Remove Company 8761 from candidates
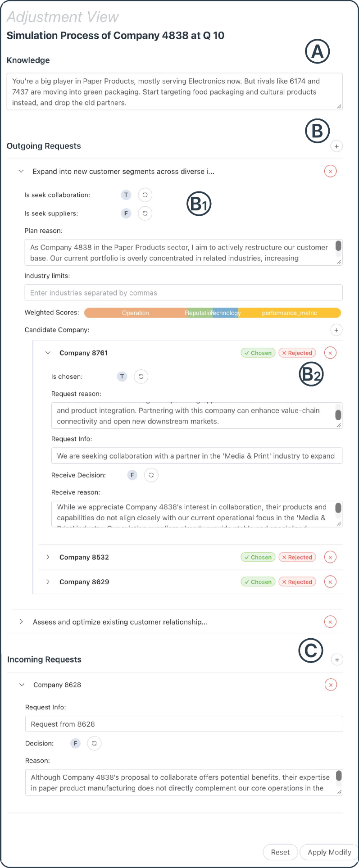Image resolution: width=359 pixels, height=868 pixels. point(330,353)
